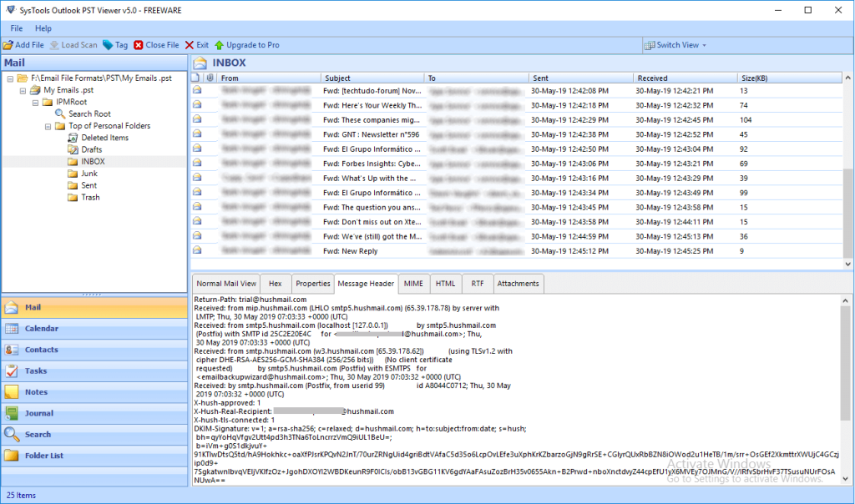Switch to the Message Header tab

coord(366,284)
